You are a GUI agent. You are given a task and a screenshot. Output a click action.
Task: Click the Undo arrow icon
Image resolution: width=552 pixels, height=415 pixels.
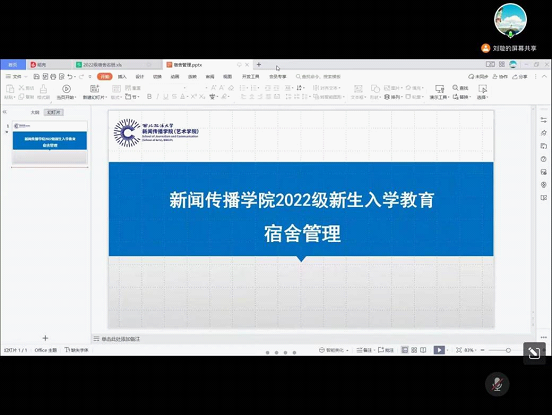(70, 76)
